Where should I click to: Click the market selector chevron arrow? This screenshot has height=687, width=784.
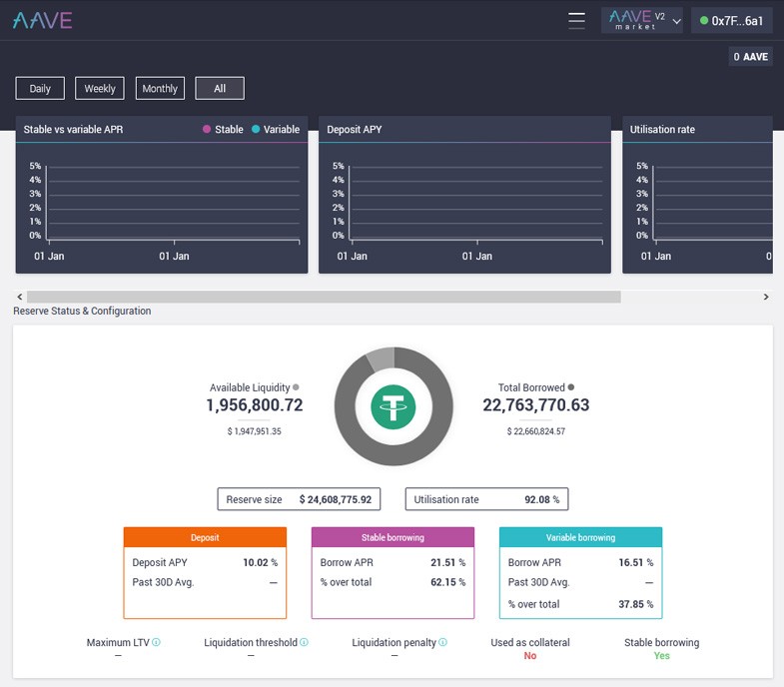[x=676, y=22]
